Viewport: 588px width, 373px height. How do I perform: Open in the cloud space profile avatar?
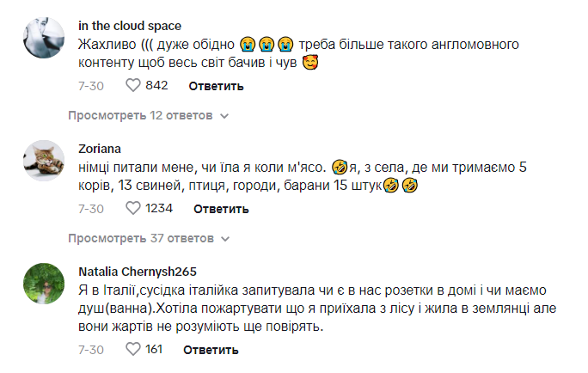pos(43,39)
